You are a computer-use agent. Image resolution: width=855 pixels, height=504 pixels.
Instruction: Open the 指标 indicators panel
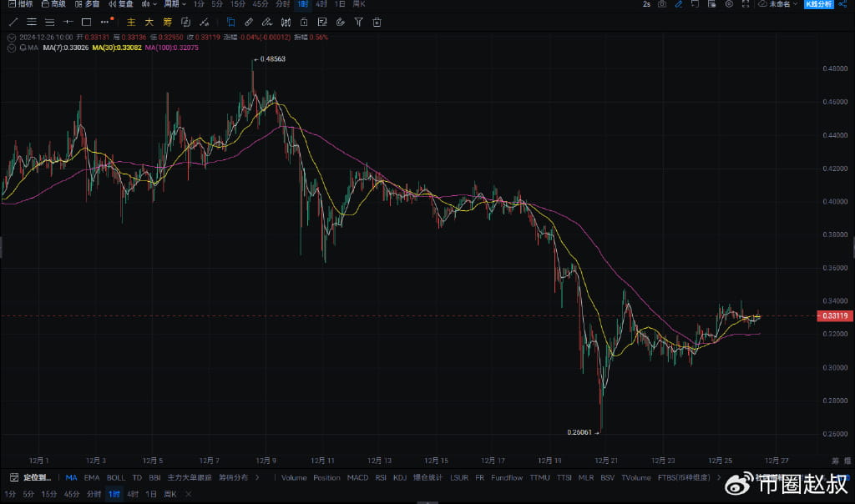point(20,4)
